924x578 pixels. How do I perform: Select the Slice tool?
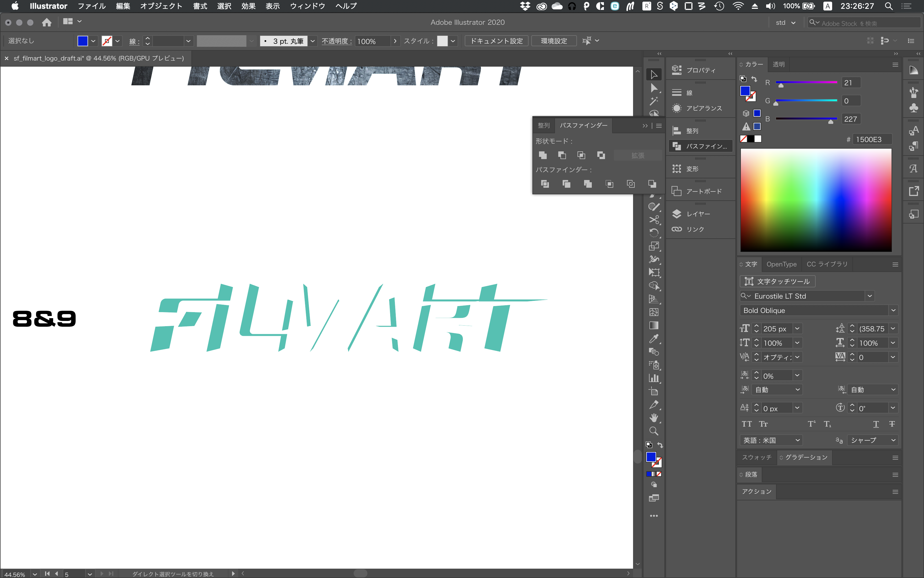tap(654, 404)
